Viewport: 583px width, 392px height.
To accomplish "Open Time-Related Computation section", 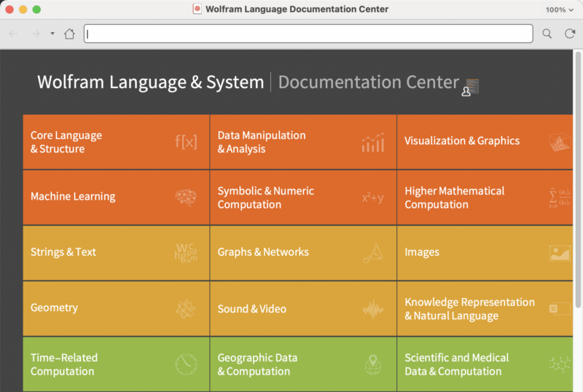I will coord(116,364).
